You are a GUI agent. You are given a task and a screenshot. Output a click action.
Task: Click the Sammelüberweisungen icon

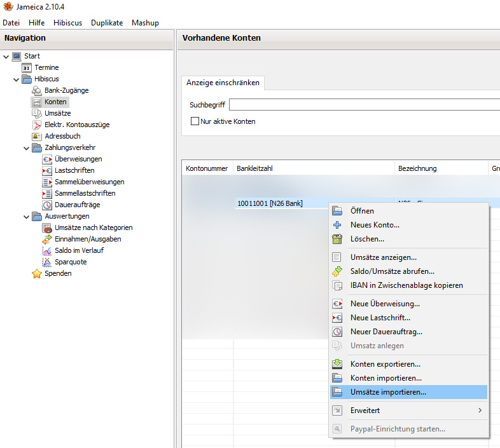tap(47, 182)
